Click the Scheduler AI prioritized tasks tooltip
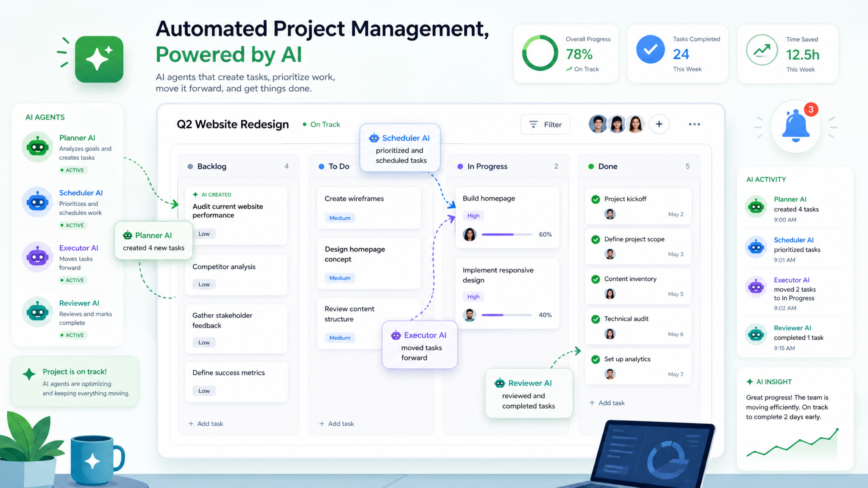Image resolution: width=868 pixels, height=488 pixels. coord(400,148)
